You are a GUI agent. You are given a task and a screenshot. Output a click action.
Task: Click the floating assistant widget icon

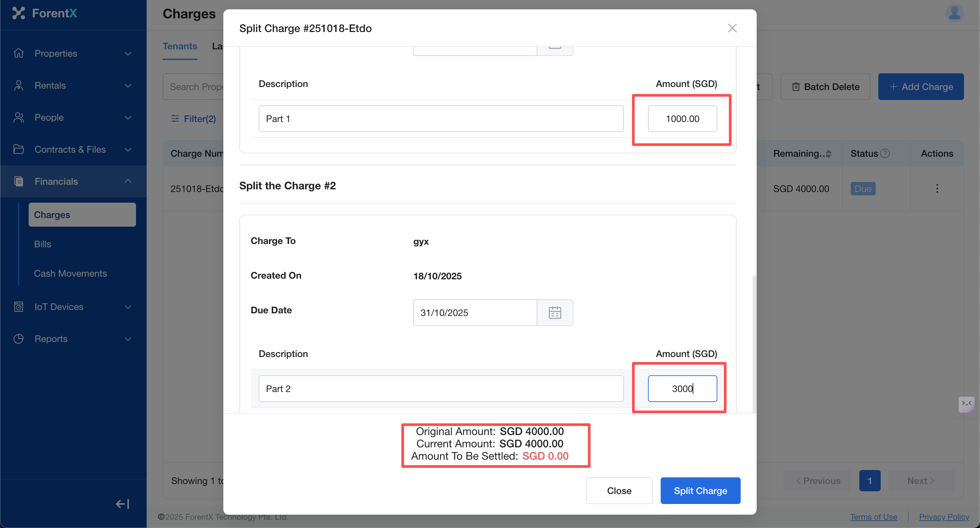tap(966, 404)
